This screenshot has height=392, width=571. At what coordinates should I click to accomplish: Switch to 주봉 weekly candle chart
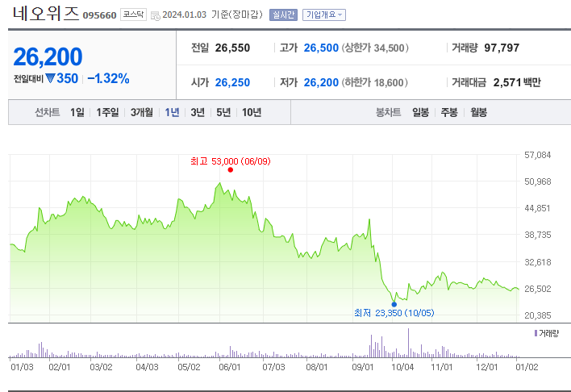pyautogui.click(x=449, y=112)
